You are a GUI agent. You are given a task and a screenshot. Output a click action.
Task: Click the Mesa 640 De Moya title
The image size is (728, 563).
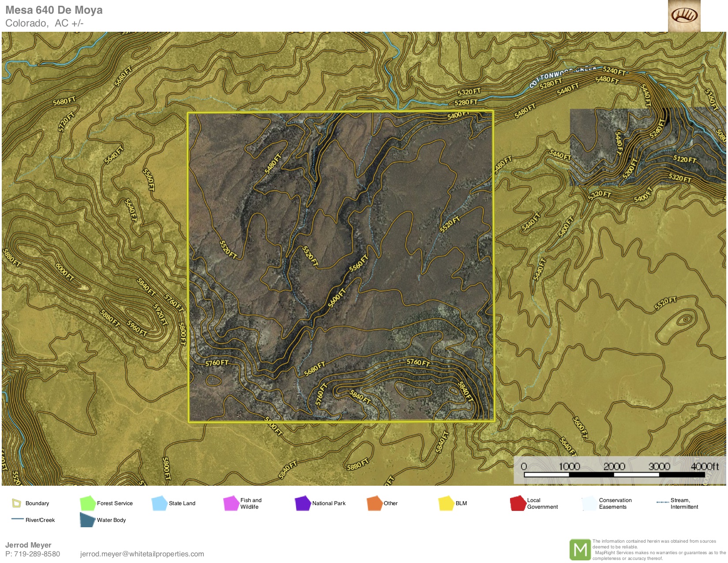pos(54,10)
